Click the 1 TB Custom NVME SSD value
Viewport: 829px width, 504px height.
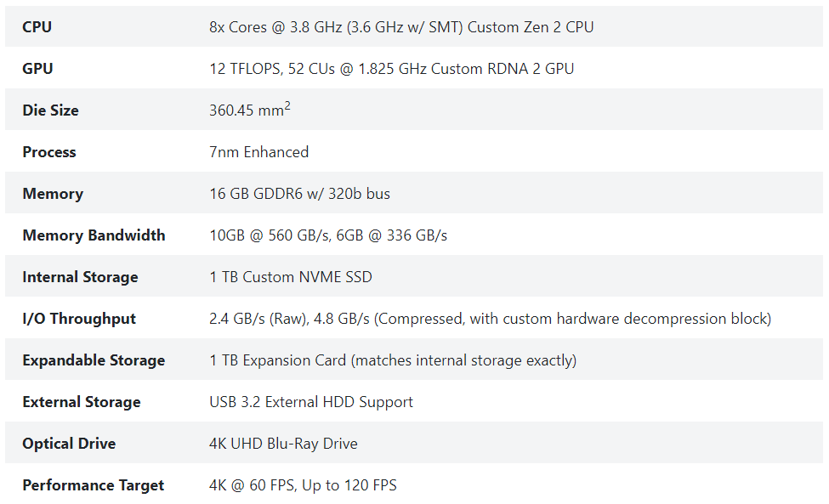click(291, 277)
